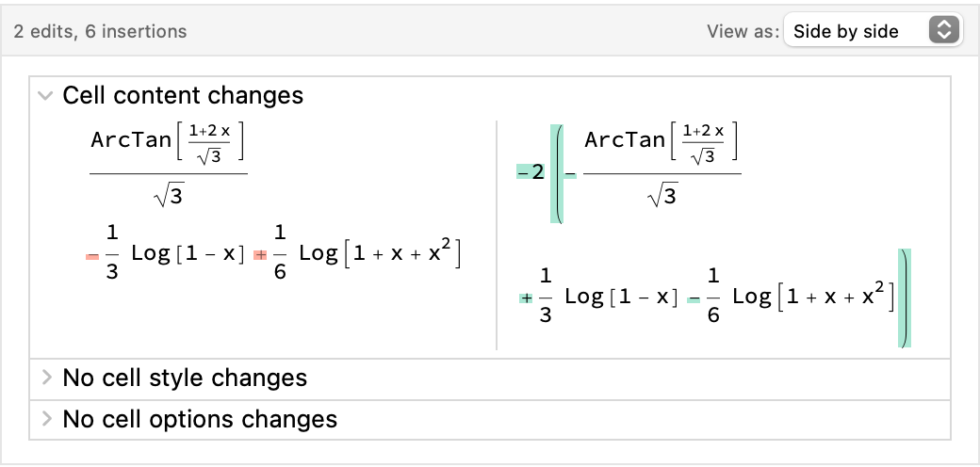The height and width of the screenshot is (467, 980).
Task: Expand the "No cell options changes" section
Action: pos(44,418)
